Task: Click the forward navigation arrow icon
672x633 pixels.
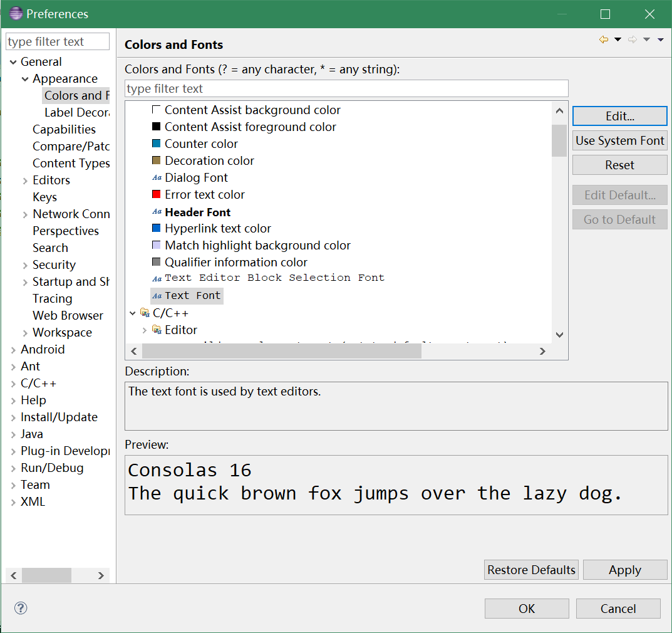Action: (x=632, y=40)
